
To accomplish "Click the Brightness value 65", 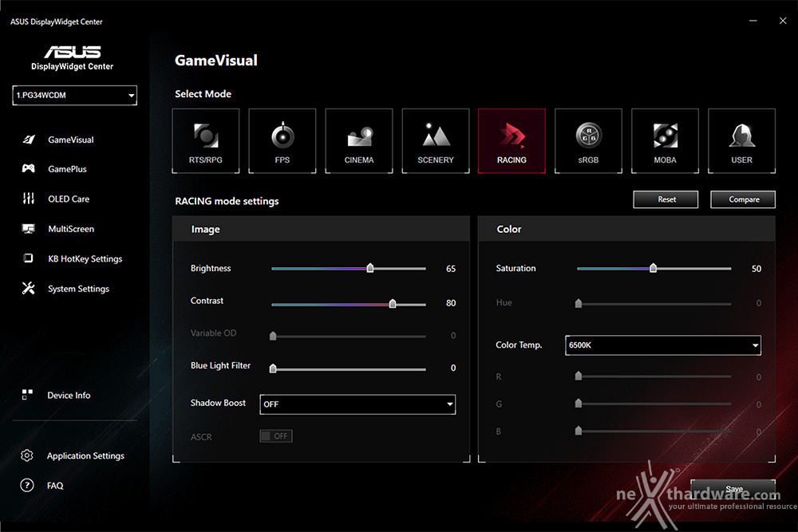I will [x=451, y=269].
